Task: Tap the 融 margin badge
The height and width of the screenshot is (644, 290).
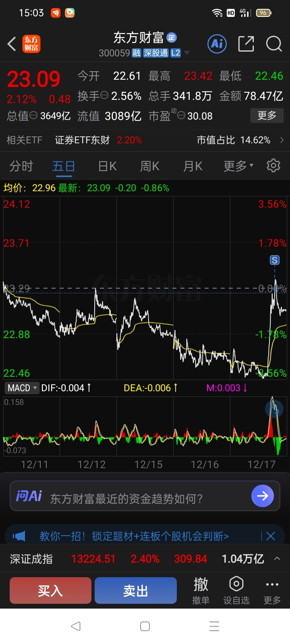Action: click(137, 53)
